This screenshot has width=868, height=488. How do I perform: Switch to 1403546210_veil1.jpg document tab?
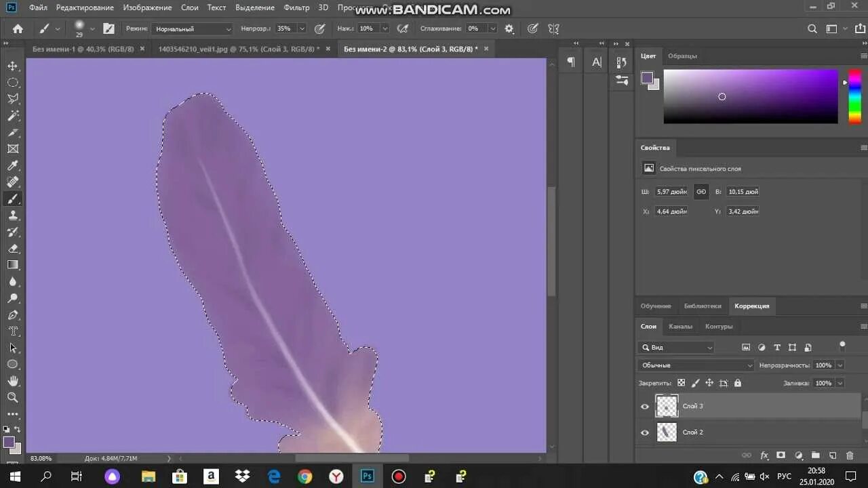(239, 49)
